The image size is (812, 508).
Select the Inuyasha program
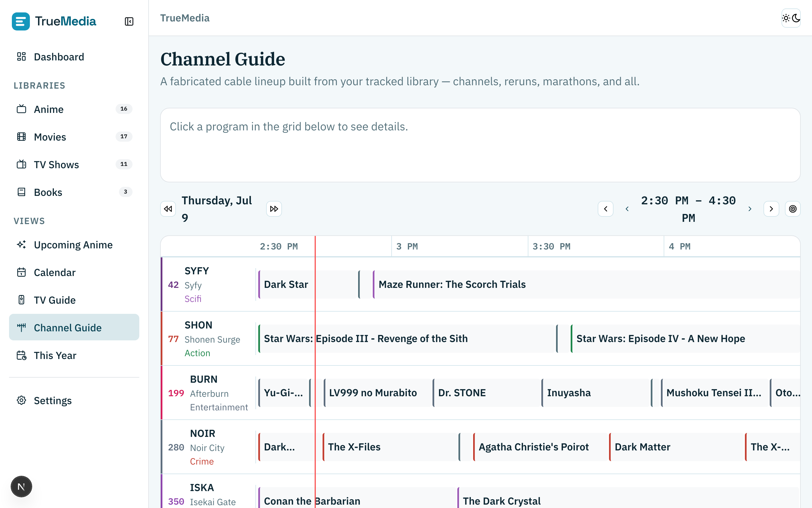click(595, 393)
